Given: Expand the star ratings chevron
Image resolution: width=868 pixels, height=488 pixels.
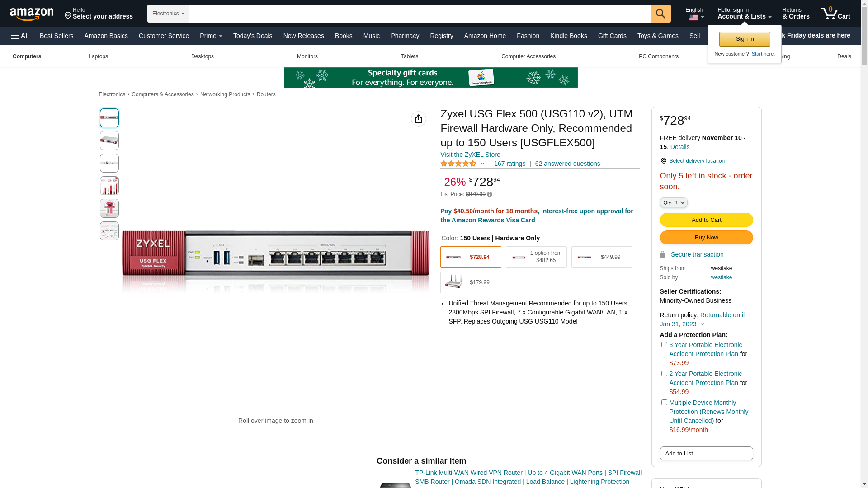Looking at the screenshot, I should pos(482,164).
